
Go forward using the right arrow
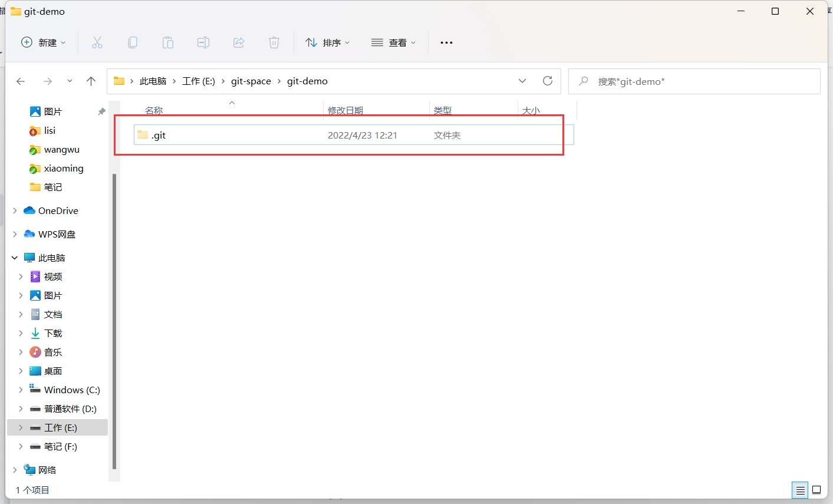[48, 81]
